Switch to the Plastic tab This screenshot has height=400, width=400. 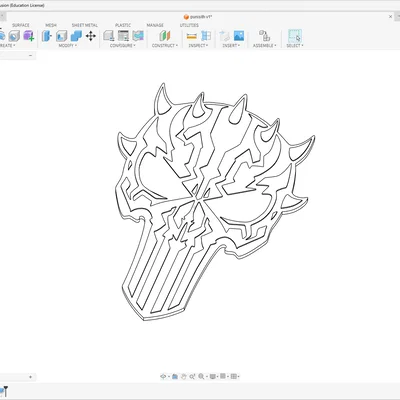click(x=123, y=25)
